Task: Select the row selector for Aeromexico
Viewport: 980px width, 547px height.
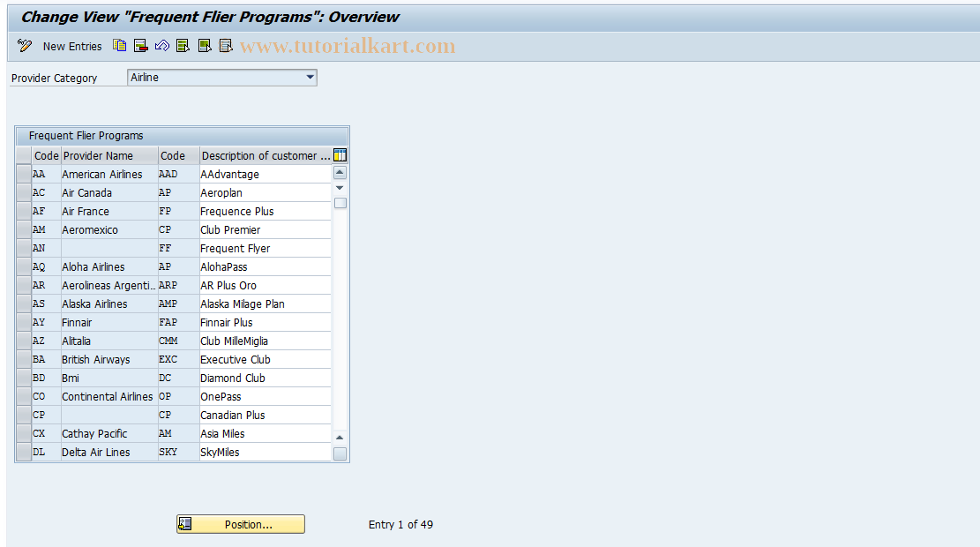Action: point(24,229)
